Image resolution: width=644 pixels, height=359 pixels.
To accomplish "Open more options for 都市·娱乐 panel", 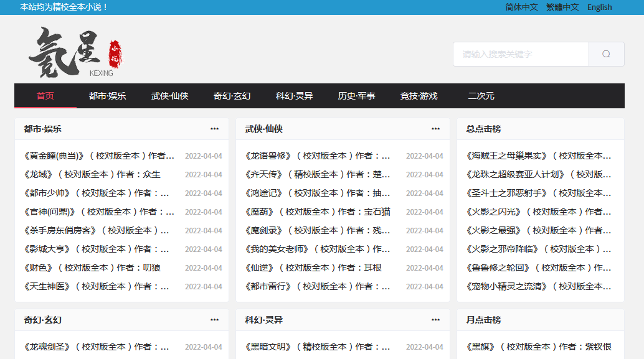I will 214,129.
